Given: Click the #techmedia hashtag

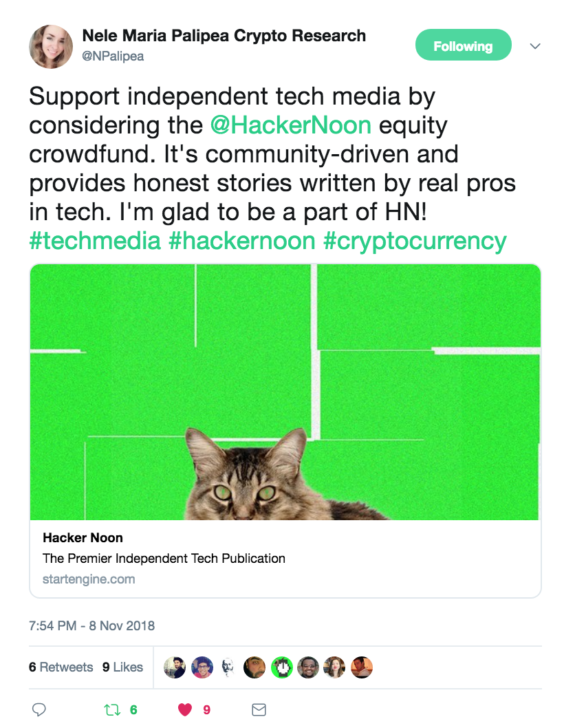Looking at the screenshot, I should [x=95, y=241].
